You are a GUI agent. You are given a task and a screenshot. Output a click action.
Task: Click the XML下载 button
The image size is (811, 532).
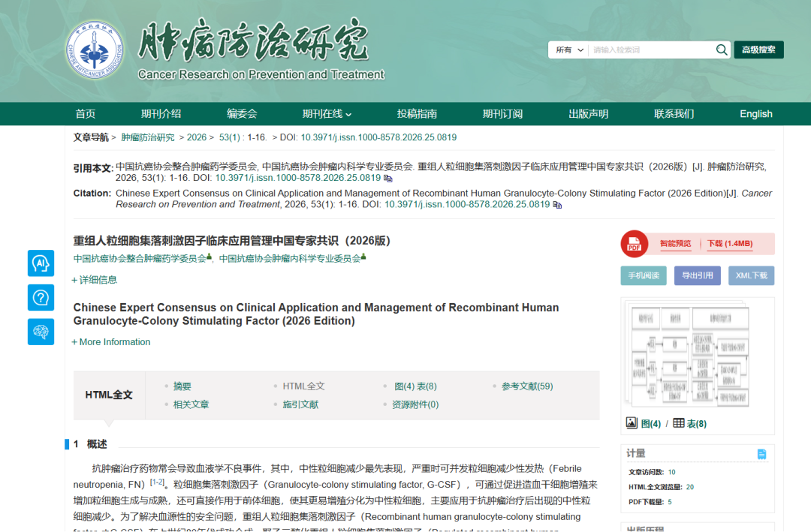click(x=752, y=275)
